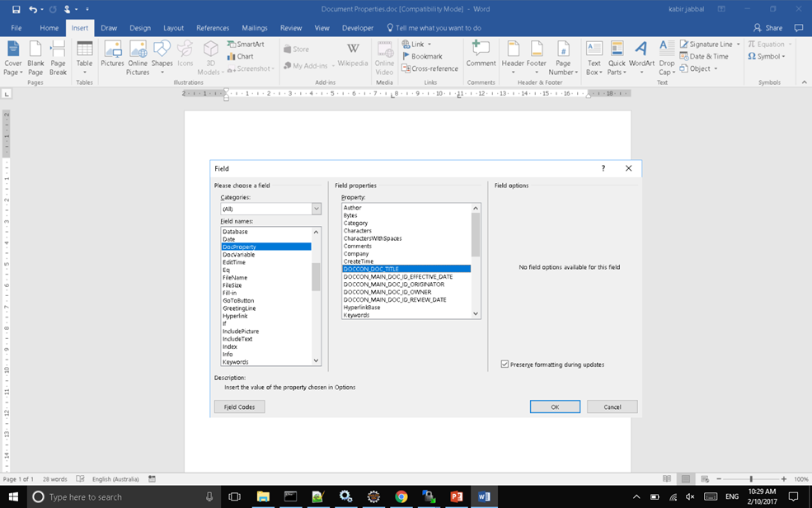Click the Field Codes button

(239, 407)
